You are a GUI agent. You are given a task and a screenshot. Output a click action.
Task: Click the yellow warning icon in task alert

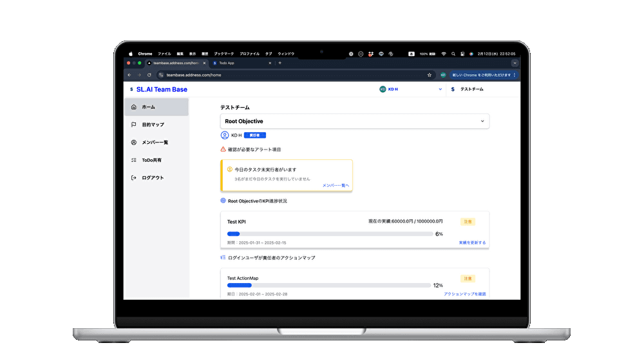(x=230, y=169)
